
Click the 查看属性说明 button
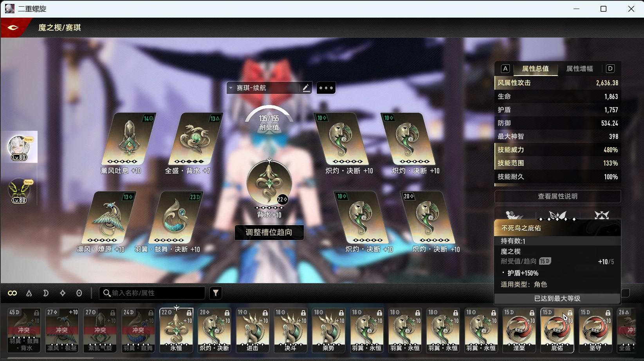click(x=557, y=197)
